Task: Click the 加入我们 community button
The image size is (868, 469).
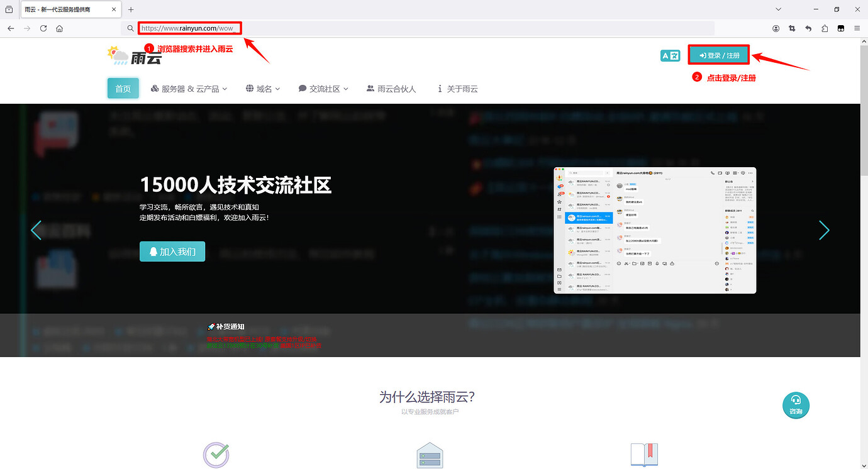Action: pos(172,251)
